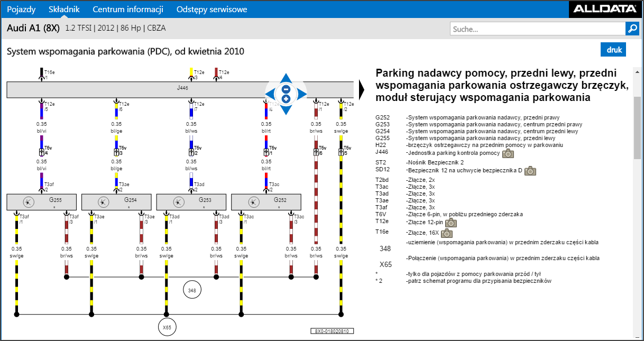Click legend row T6V

449,214
